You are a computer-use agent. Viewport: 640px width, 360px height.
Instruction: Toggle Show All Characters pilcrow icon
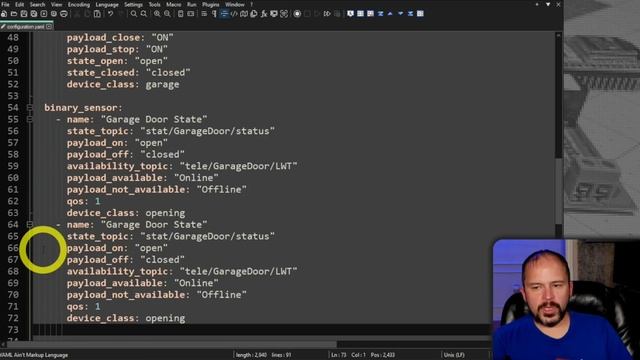(214, 14)
